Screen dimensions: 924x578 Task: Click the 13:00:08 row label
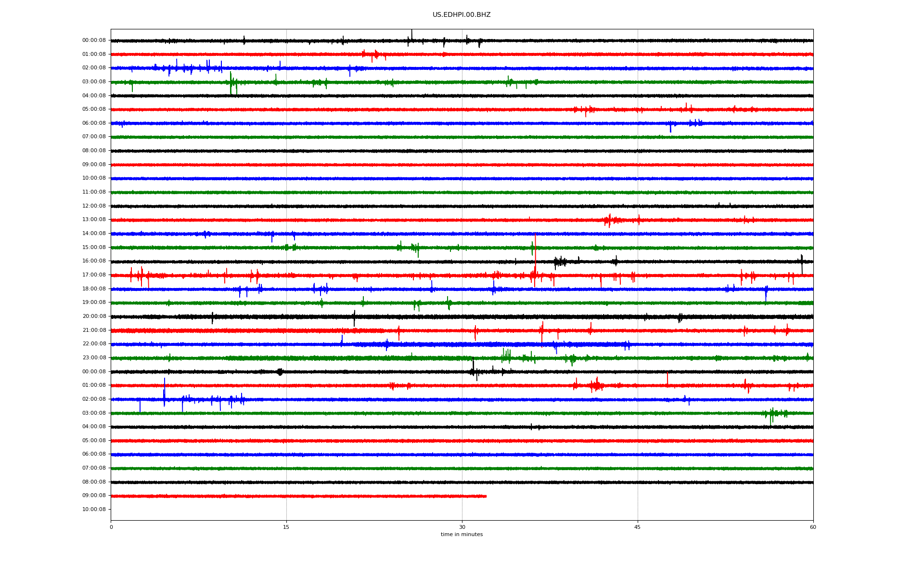pyautogui.click(x=94, y=220)
